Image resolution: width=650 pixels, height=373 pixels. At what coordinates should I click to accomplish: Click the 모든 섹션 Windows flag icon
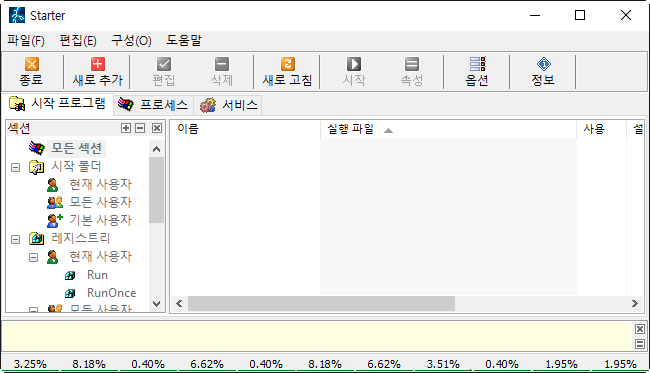point(37,148)
